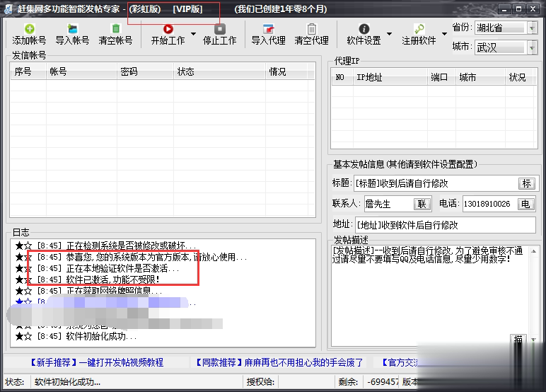The image size is (546, 392).
Task: Sort by 序号 column header
Action: 28,71
